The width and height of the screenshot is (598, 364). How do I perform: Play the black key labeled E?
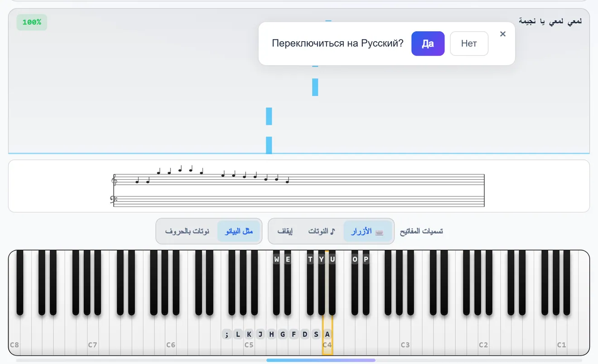click(288, 283)
